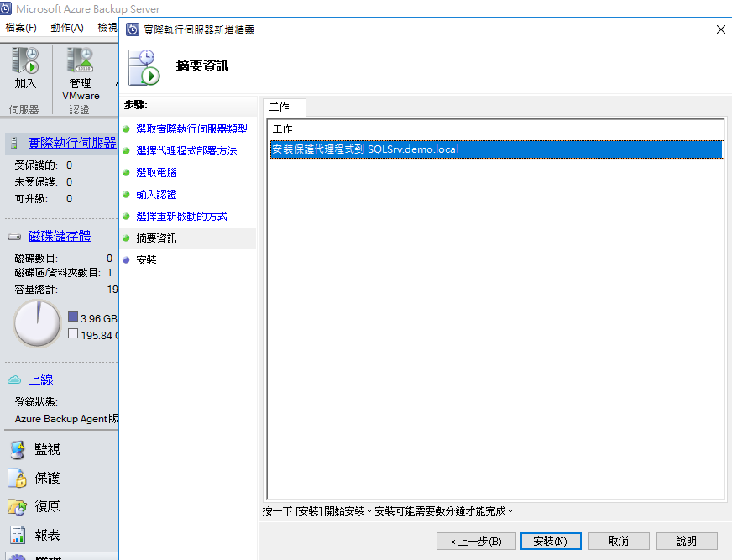This screenshot has width=732, height=560.
Task: Click the cloud icon beside 上線
Action: [14, 379]
